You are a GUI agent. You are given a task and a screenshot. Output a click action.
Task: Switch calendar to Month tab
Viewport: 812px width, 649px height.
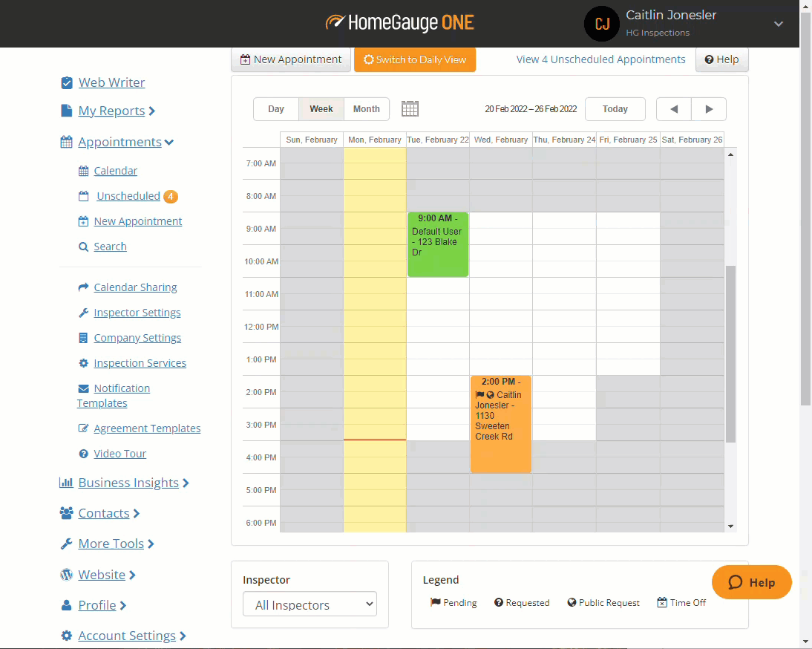coord(366,109)
